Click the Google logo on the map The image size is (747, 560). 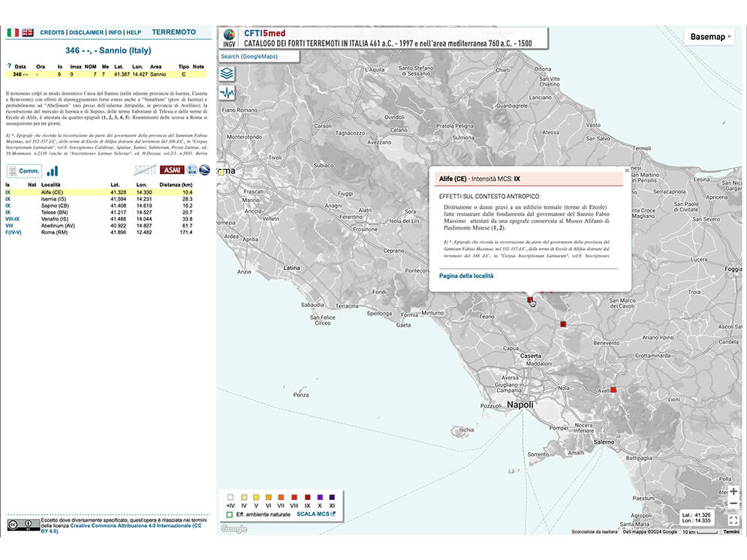pyautogui.click(x=234, y=528)
